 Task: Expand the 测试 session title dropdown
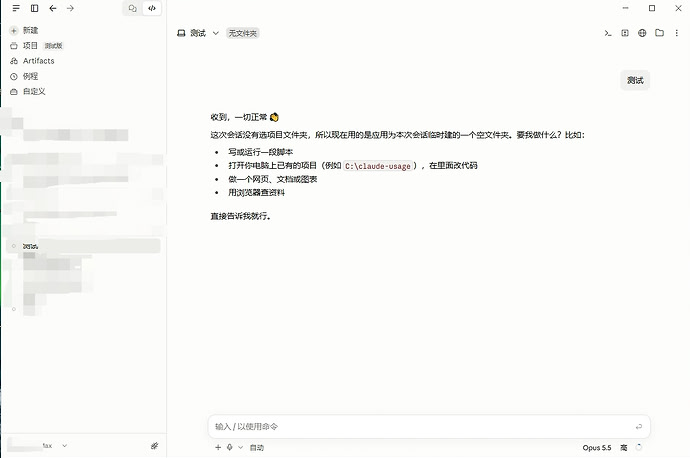point(216,33)
